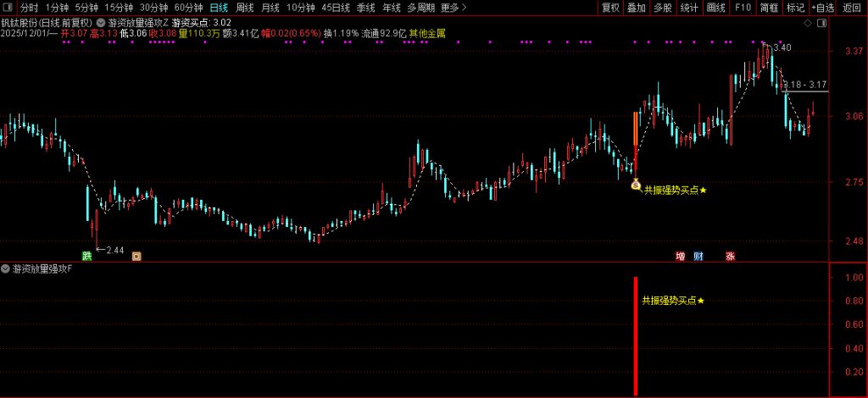Viewport: 868px width, 398px height.
Task: Click the 3.37 price axis label
Action: pyautogui.click(x=854, y=51)
